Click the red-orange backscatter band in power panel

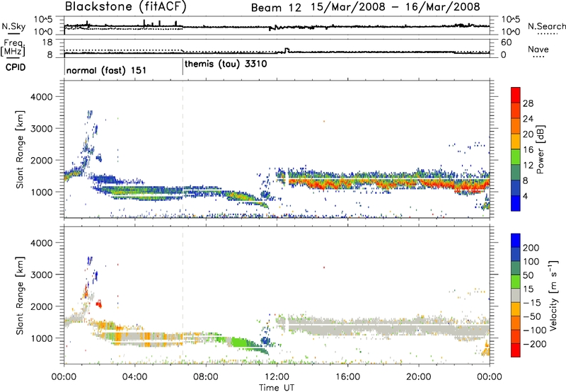point(390,183)
